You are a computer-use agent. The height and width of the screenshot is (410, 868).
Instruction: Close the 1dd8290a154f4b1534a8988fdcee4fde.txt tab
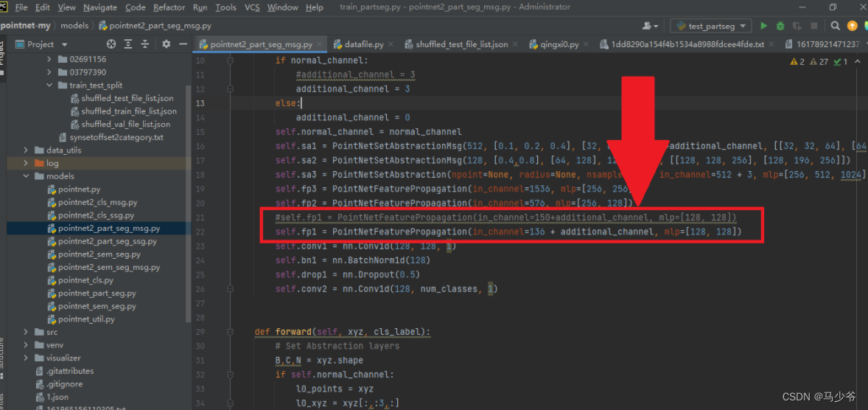(770, 44)
